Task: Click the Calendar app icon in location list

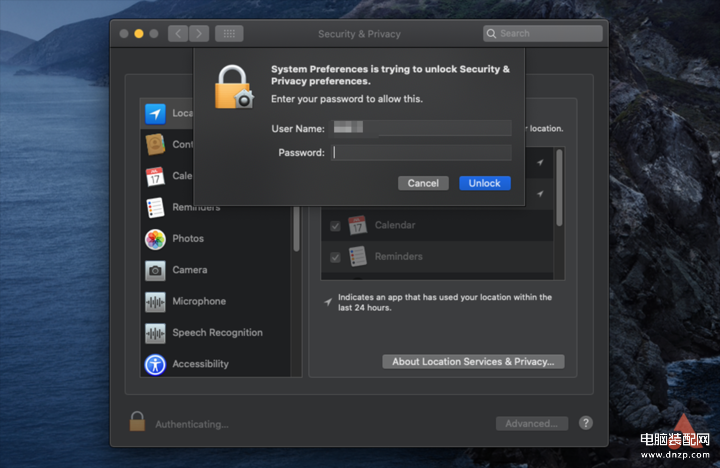Action: pyautogui.click(x=357, y=225)
